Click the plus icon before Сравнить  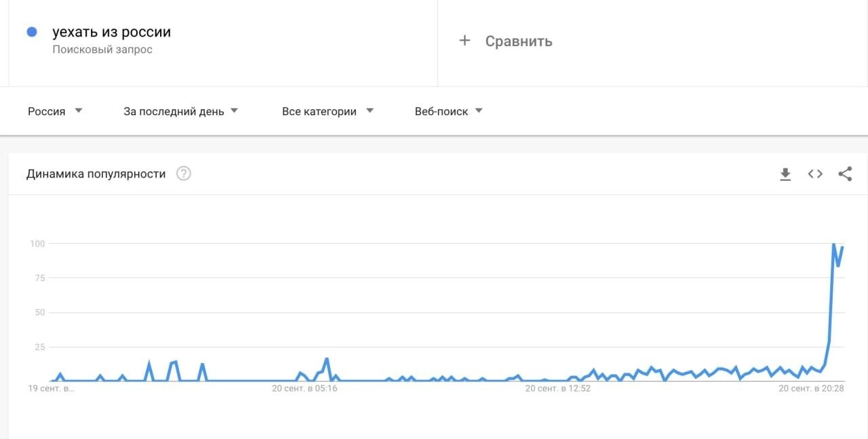(x=465, y=41)
